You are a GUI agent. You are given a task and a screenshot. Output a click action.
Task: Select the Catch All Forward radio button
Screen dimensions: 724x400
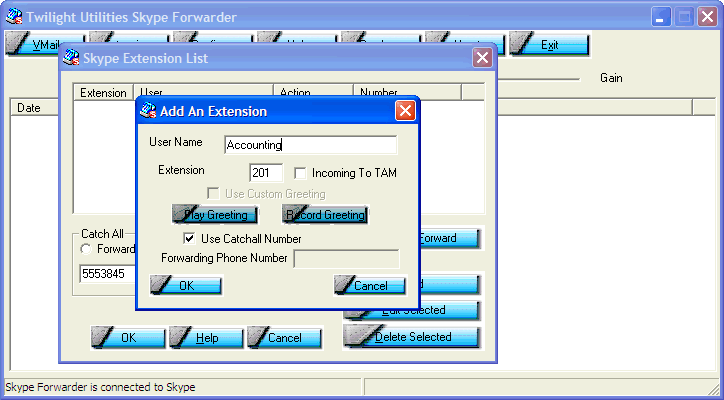86,249
